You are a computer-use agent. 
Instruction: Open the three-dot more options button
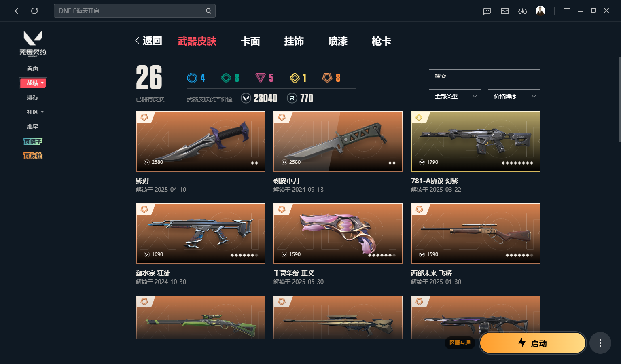tap(600, 343)
